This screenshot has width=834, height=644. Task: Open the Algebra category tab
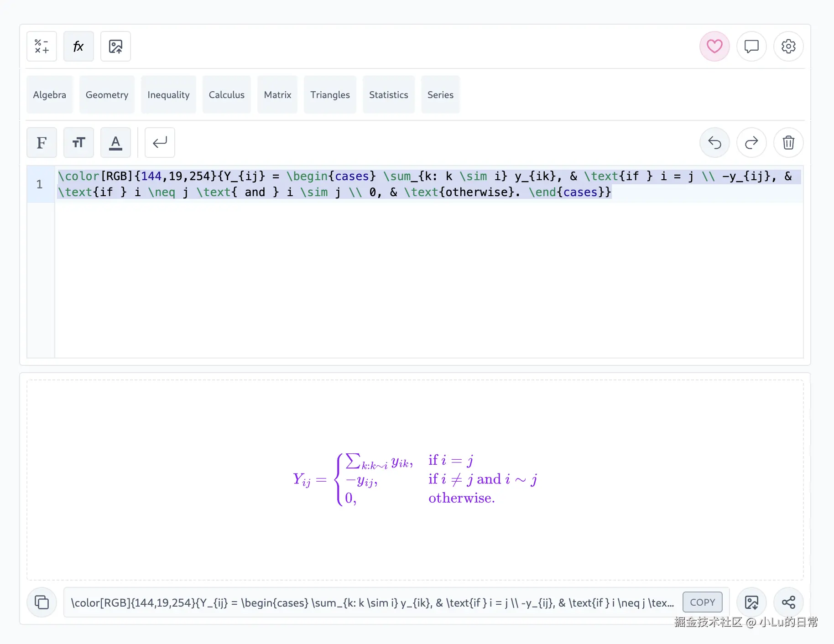coord(49,95)
